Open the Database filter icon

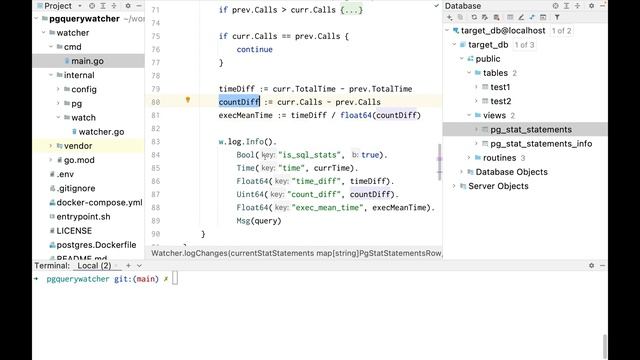557,17
